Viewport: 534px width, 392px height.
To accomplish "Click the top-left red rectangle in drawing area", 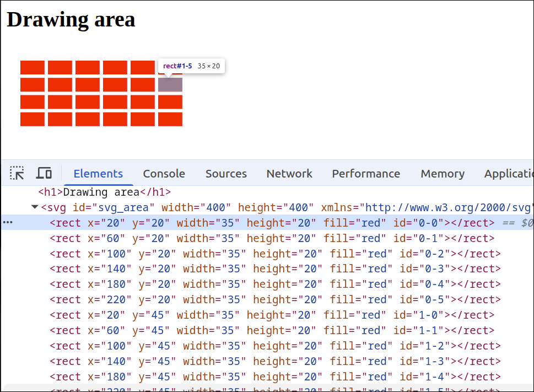I will click(x=32, y=66).
